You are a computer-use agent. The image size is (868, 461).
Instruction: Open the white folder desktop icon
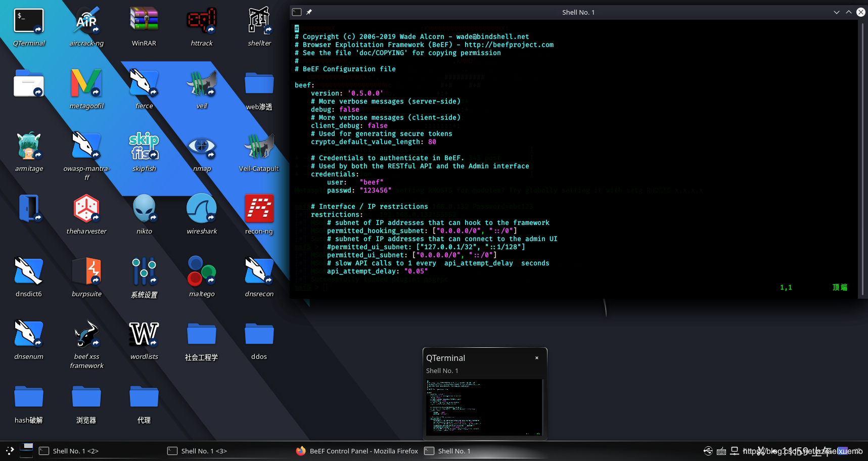point(29,83)
